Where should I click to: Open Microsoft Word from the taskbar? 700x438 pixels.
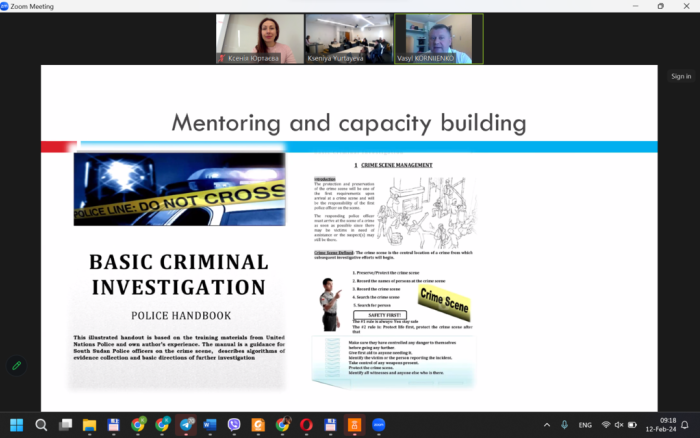click(210, 425)
